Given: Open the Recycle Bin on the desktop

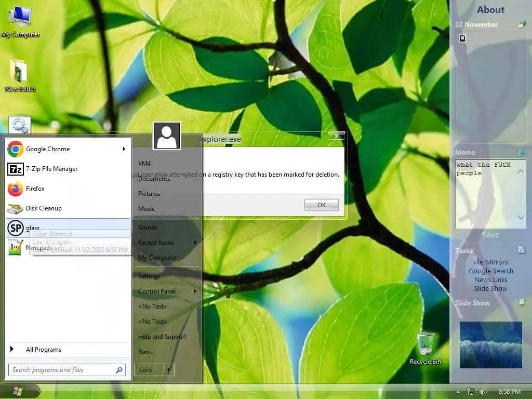Looking at the screenshot, I should (425, 349).
